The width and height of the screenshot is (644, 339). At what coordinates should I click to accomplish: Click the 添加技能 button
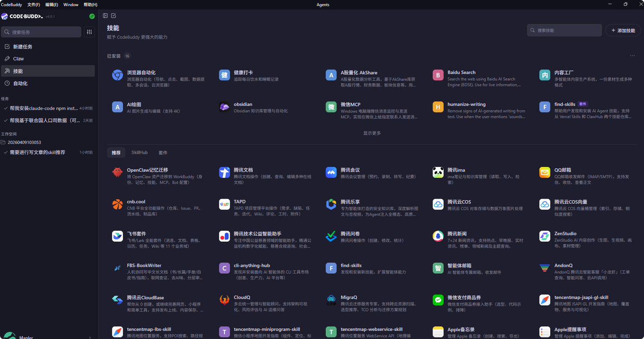coord(623,31)
